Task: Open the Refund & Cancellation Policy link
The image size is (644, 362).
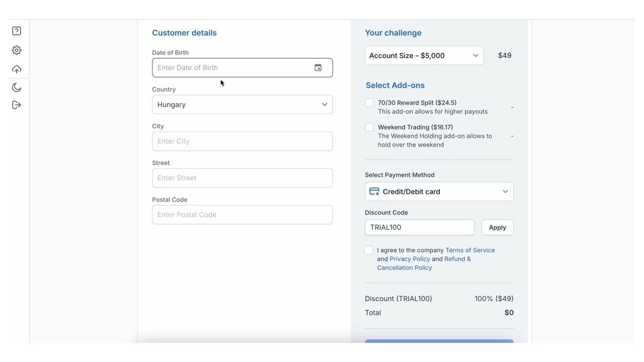Action: [424, 263]
